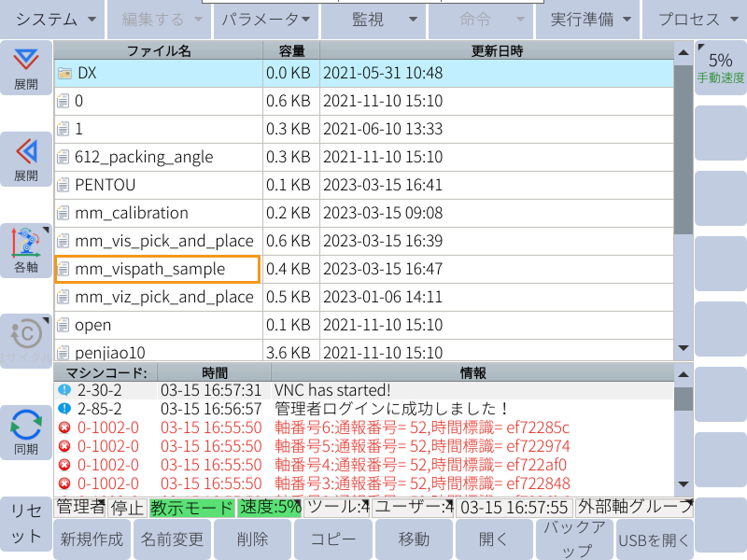Sort by ファイル名 column header

click(x=159, y=50)
